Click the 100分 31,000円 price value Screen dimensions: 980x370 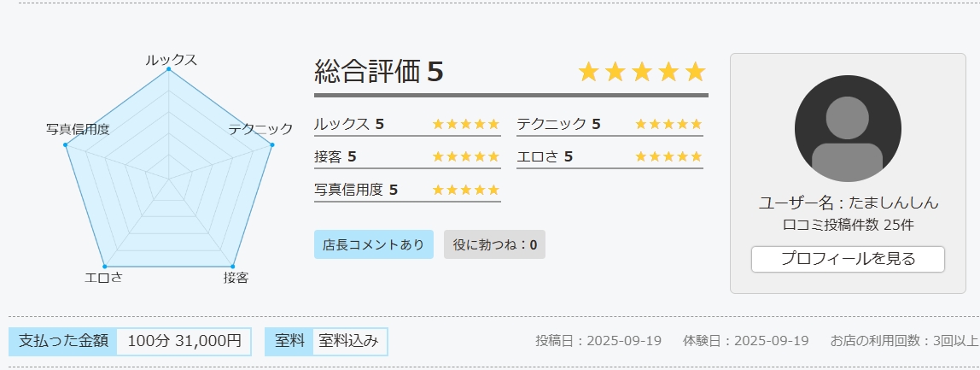click(184, 341)
